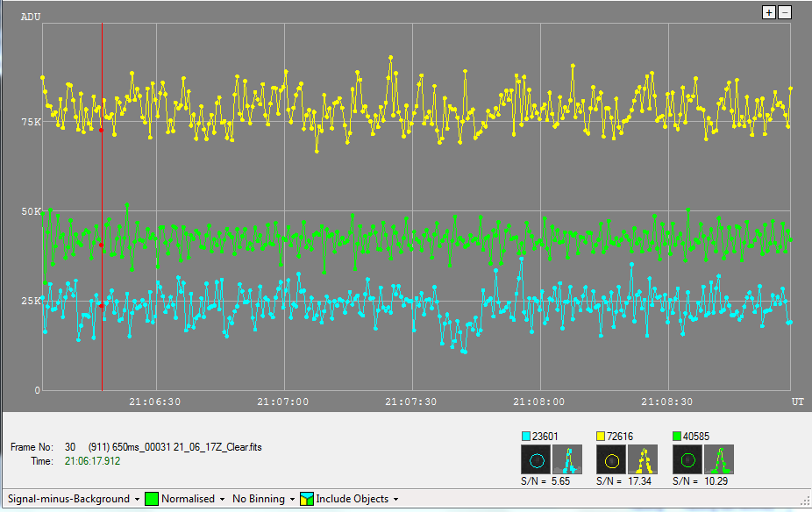Open the Signal-minus-Background dropdown
Screen dimensions: 812x512
point(73,499)
